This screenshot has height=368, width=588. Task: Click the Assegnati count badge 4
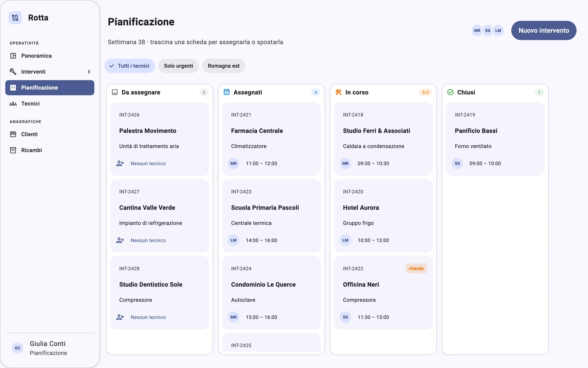point(316,92)
